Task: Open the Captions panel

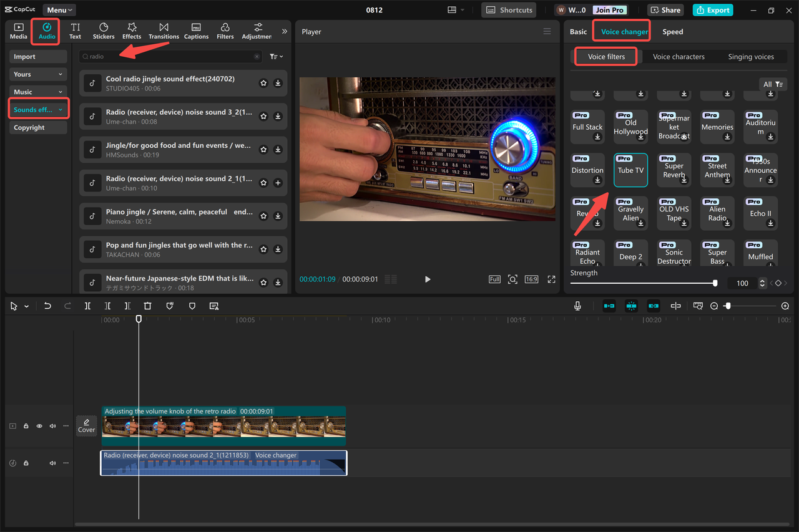Action: tap(196, 31)
